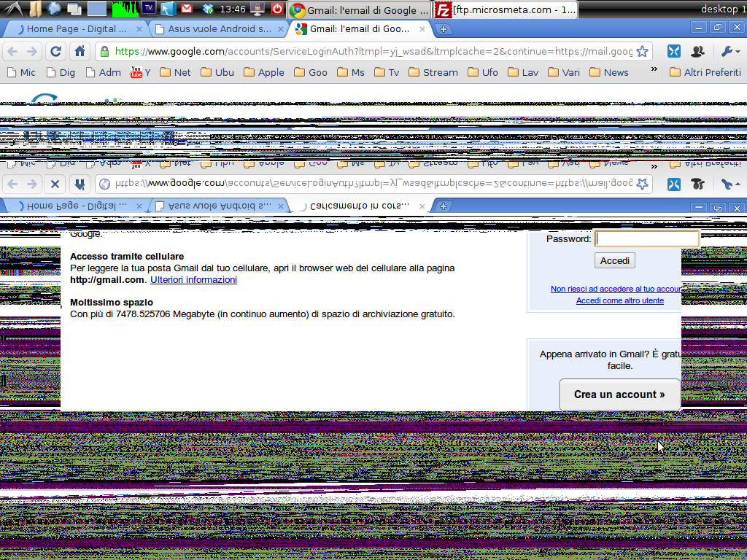
Task: Expand the Ufo bookmarks folder
Action: pos(483,72)
